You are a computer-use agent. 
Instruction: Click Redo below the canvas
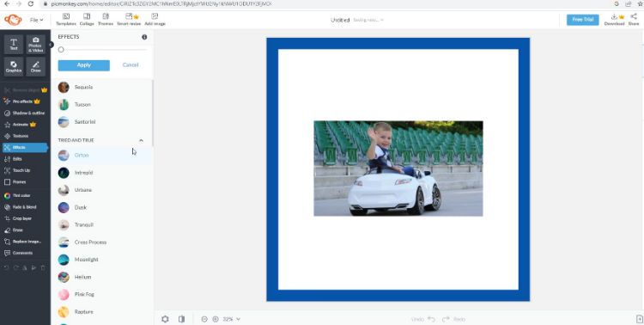pyautogui.click(x=454, y=319)
